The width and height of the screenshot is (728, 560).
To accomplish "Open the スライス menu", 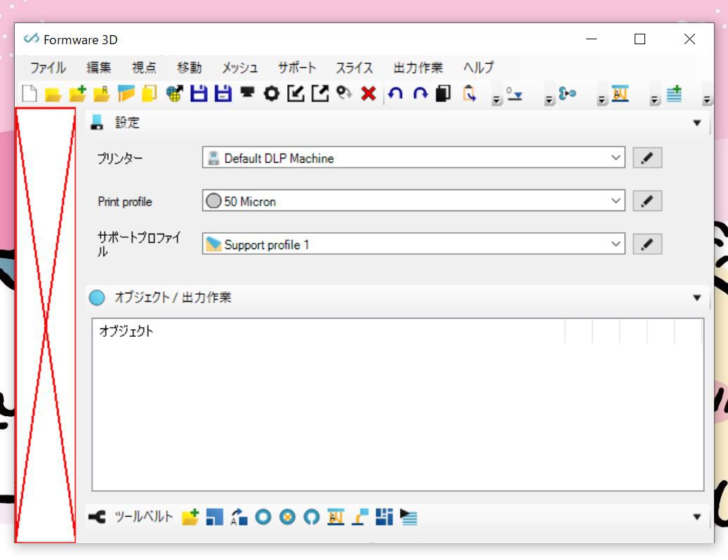I will [x=355, y=68].
